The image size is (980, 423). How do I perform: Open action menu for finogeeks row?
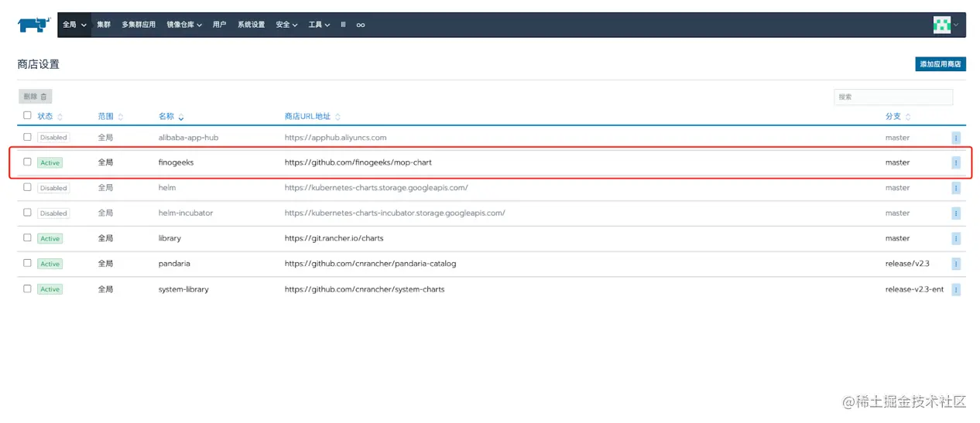coord(955,163)
